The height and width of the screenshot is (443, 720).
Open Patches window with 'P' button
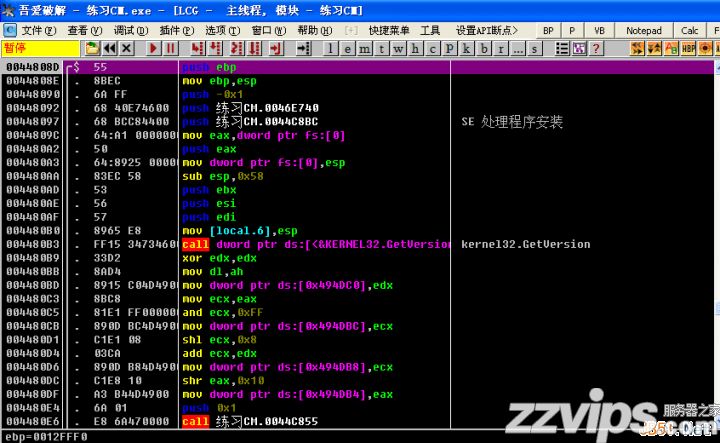click(449, 48)
